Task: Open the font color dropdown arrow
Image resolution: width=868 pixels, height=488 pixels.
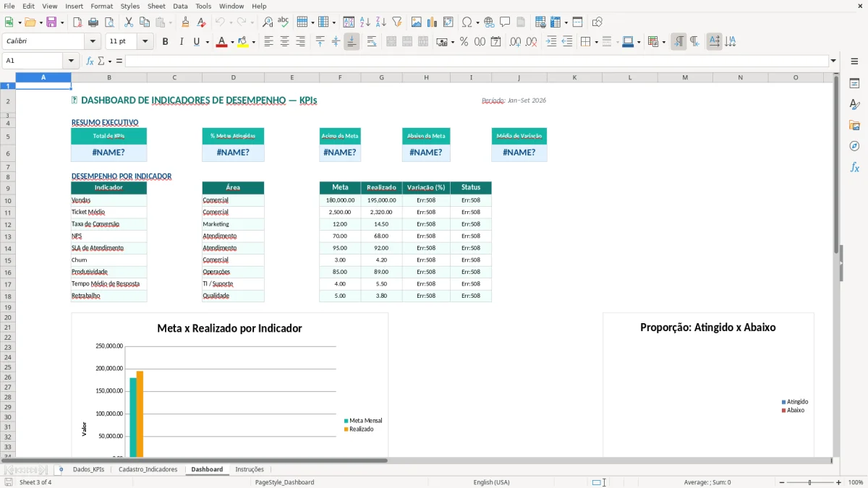Action: [x=231, y=42]
